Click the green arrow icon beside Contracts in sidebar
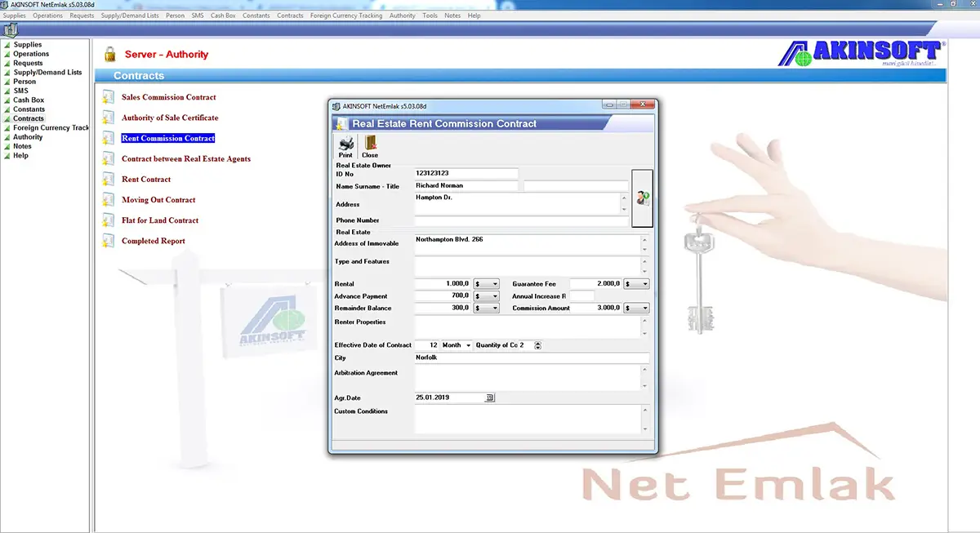980x533 pixels. [7, 118]
